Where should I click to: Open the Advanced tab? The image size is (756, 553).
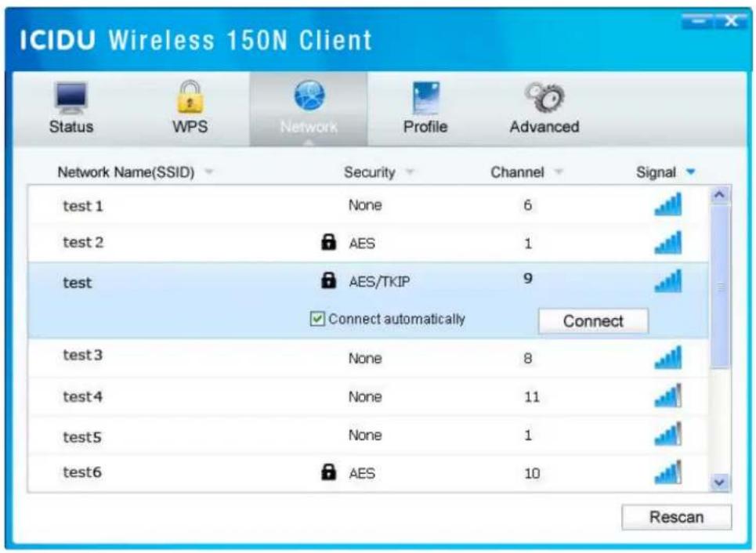544,109
